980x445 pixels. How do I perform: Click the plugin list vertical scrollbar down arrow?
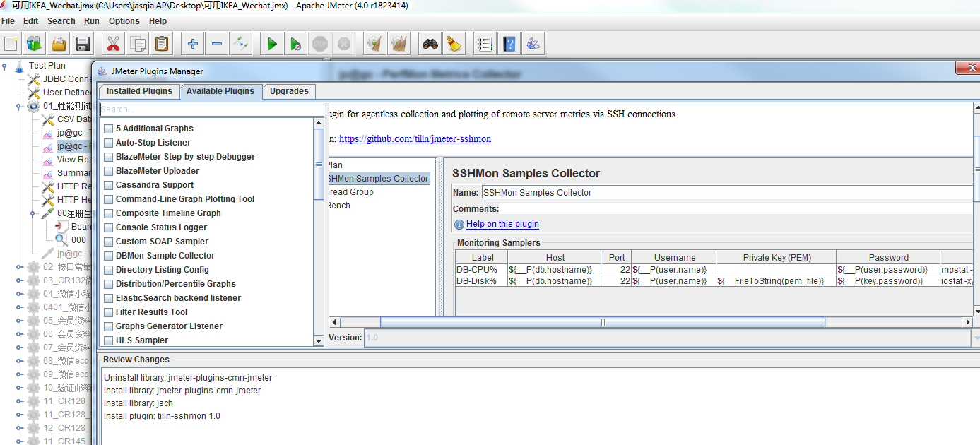pos(319,341)
